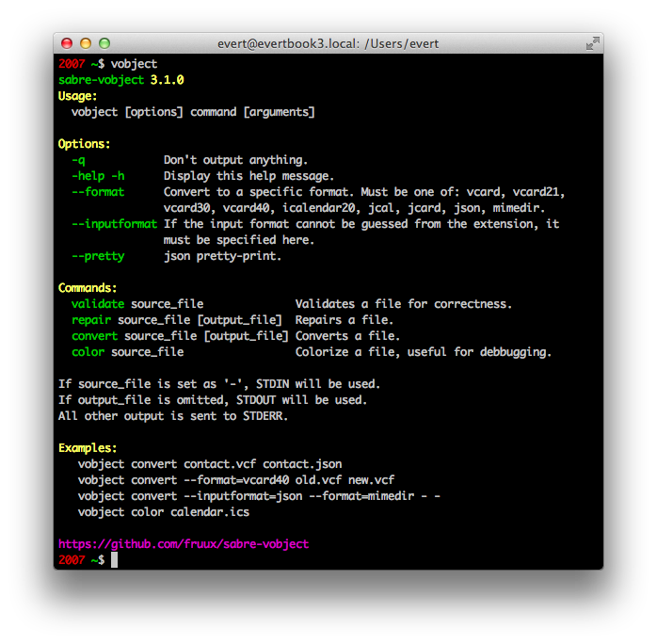
Task: Click the window title evert@evertbook3.local
Action: point(328,43)
